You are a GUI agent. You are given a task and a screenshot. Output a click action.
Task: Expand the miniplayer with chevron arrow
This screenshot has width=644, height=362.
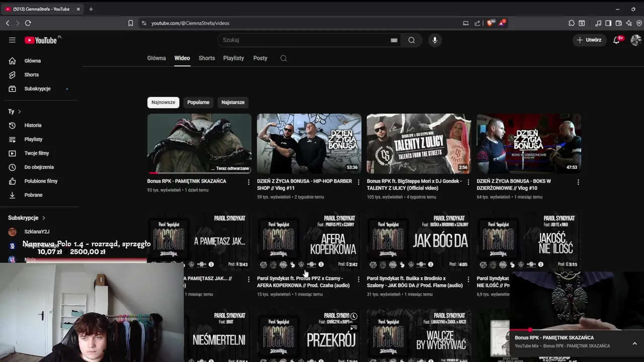coord(634,343)
